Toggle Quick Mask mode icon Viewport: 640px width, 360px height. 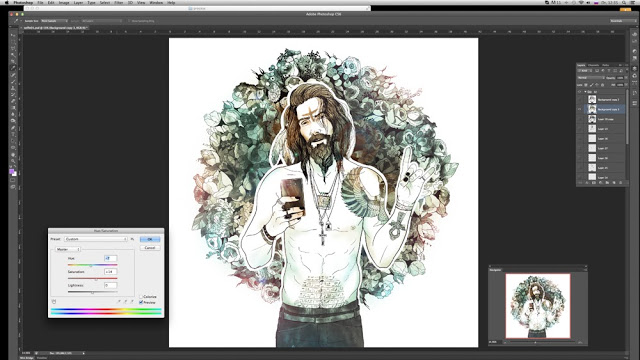13,180
